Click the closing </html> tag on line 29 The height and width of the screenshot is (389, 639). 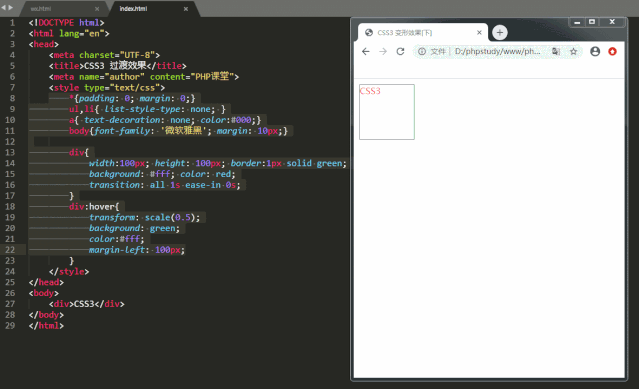[x=46, y=326]
